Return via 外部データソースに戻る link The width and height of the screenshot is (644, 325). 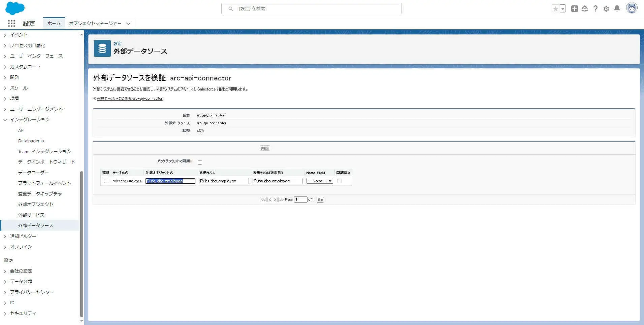click(x=130, y=99)
